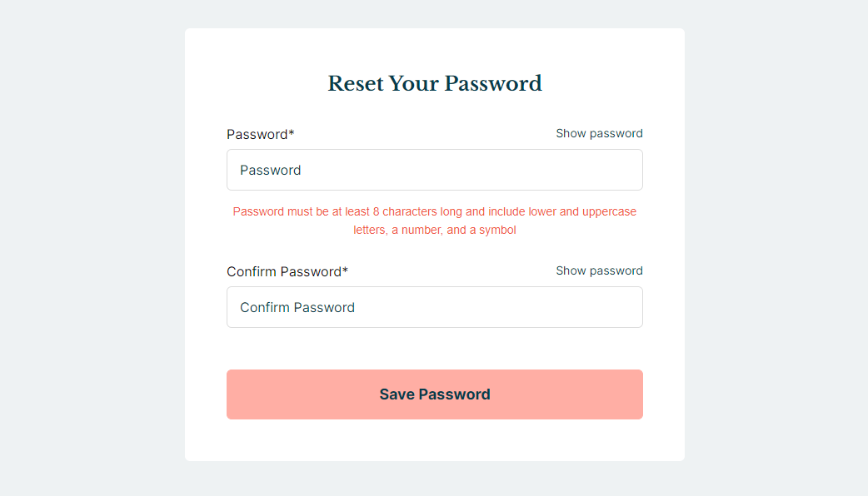Click the validation error text second line
This screenshot has width=868, height=496.
click(434, 230)
